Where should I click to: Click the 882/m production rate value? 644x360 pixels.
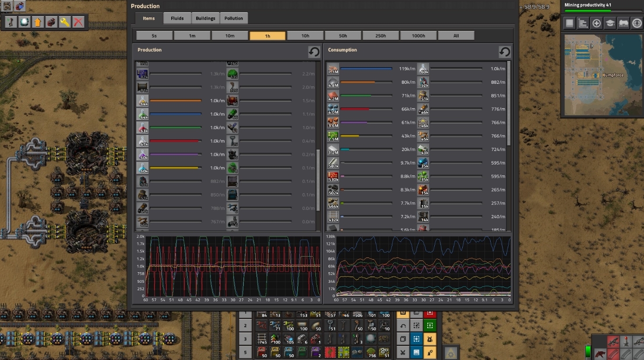click(x=218, y=182)
